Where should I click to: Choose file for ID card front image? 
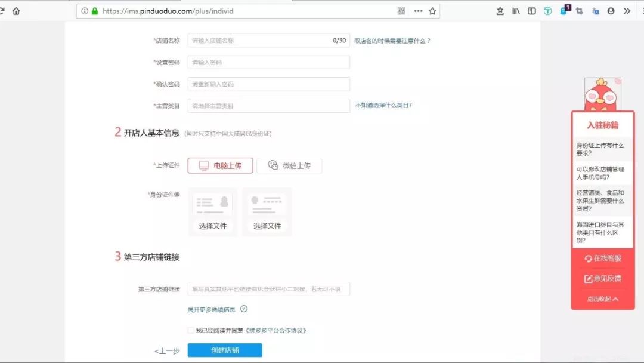[213, 213]
